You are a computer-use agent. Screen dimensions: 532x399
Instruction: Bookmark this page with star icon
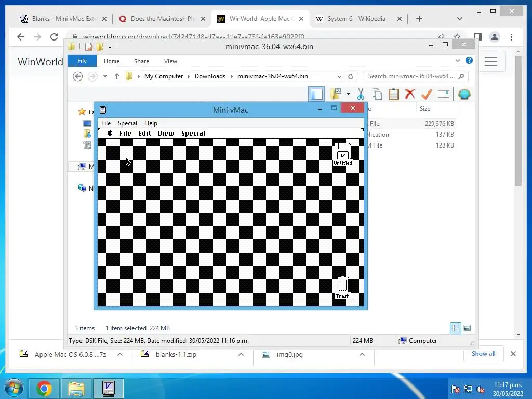coord(457,36)
